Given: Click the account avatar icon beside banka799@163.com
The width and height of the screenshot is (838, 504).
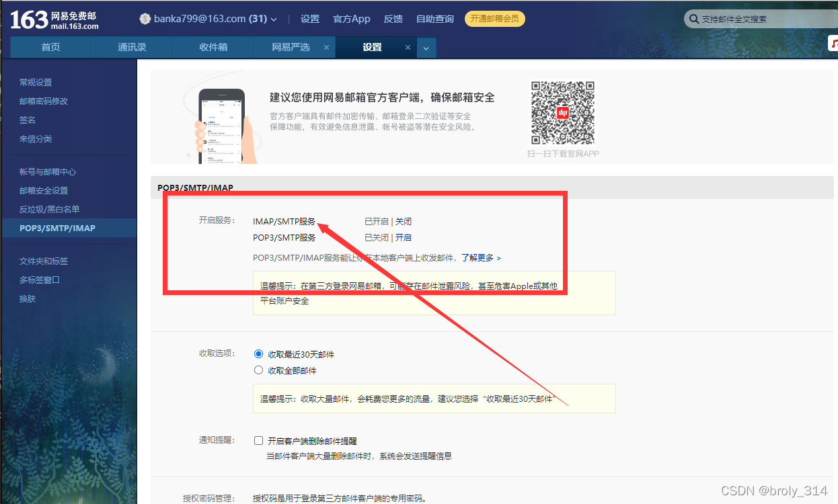Looking at the screenshot, I should click(x=145, y=19).
